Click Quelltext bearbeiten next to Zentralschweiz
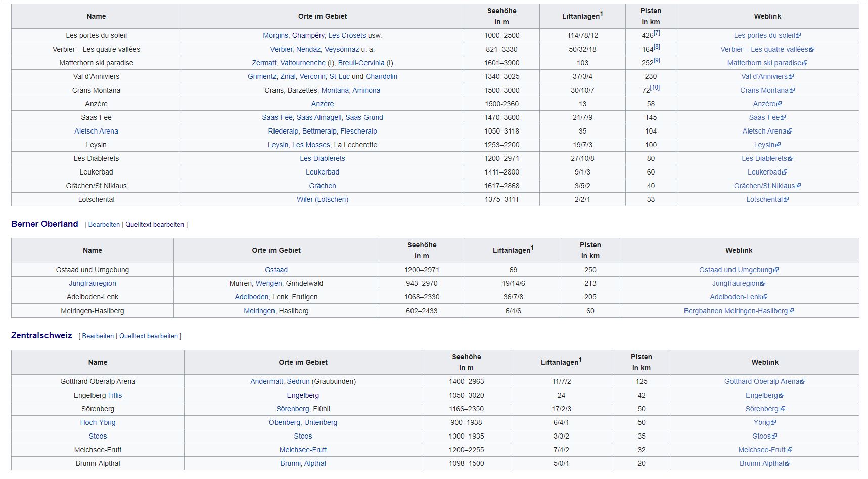Screen dimensions: 868x479 pyautogui.click(x=149, y=336)
